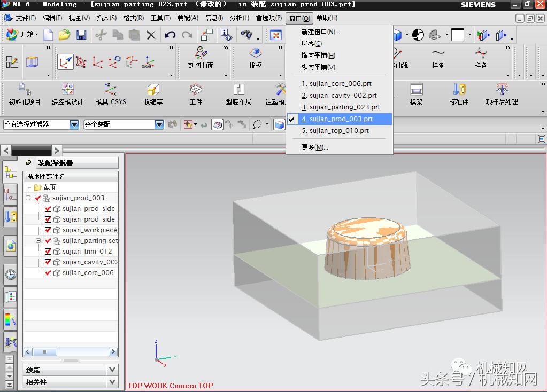Uncheck the sujian_cavity_002 checkbox
The image size is (547, 392).
pos(48,262)
